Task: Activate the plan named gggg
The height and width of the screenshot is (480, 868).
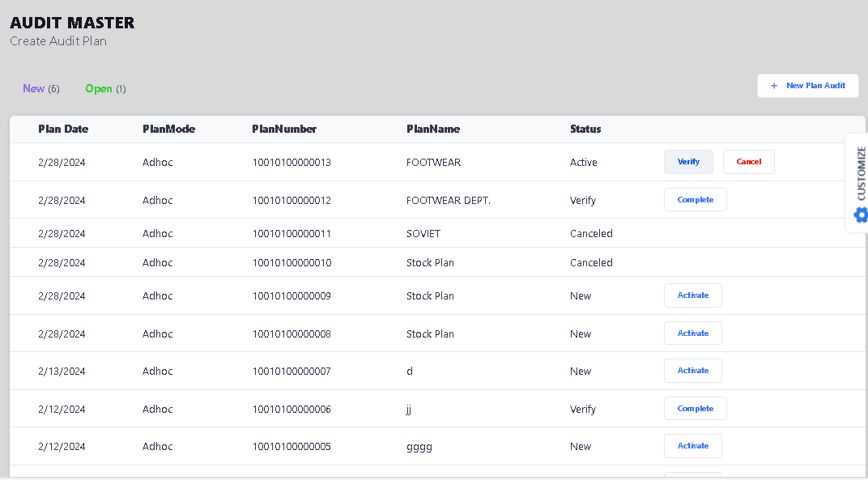Action: point(692,446)
